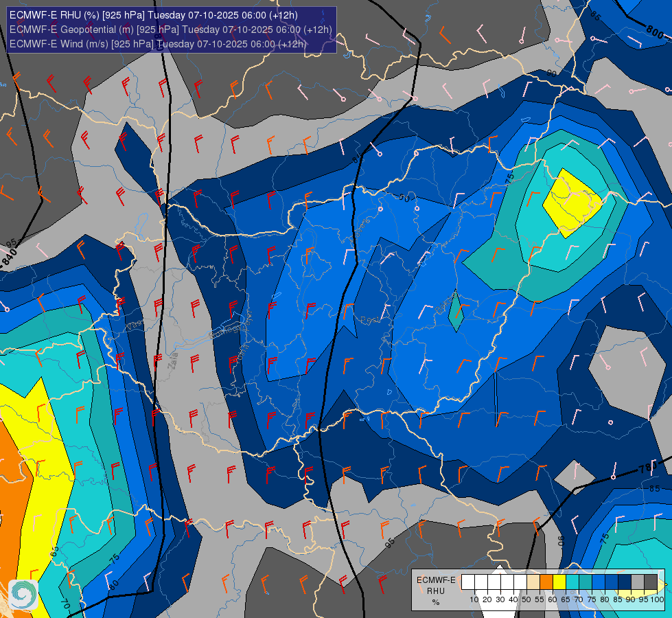Click the navy 85–90% legend swatch
The height and width of the screenshot is (618, 672).
[625, 582]
